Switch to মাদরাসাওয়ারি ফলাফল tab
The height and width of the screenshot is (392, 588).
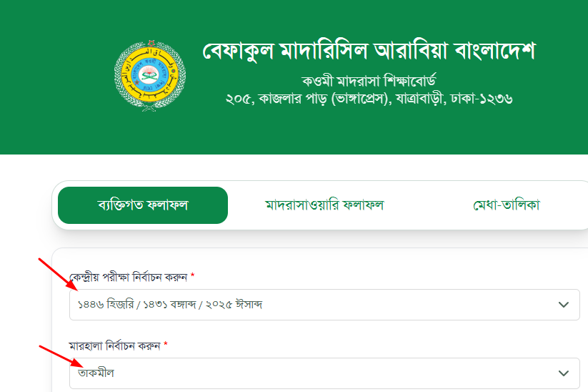(x=324, y=205)
